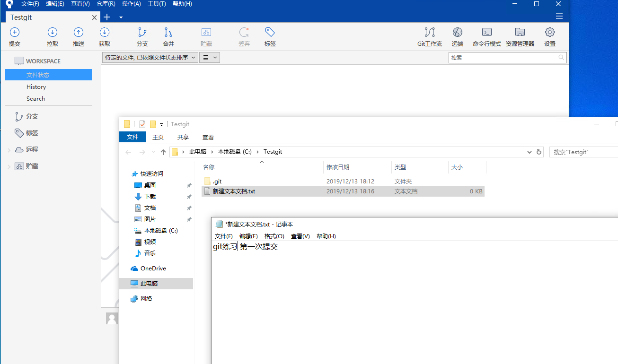Open SourceTree 操作(A) menu
Image resolution: width=618 pixels, height=364 pixels.
[132, 4]
